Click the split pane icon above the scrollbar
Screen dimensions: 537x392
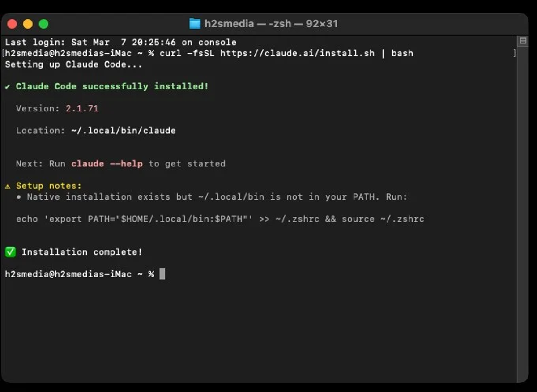[522, 41]
